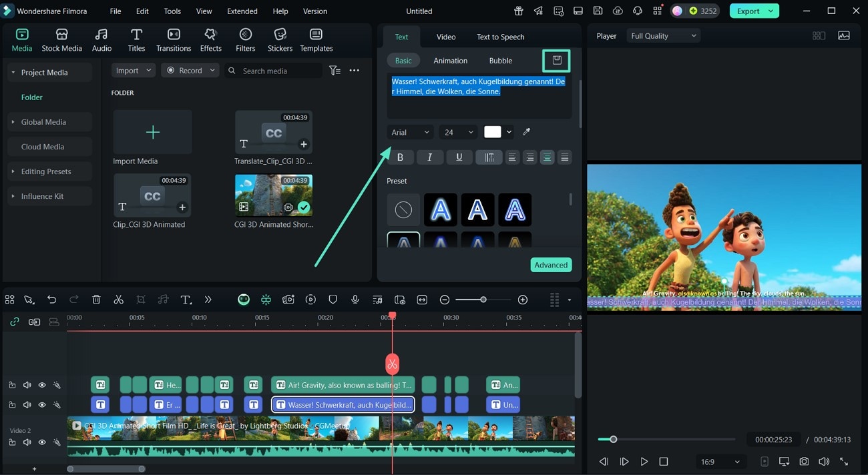Viewport: 868px width, 475px height.
Task: Hide the green subtitle track
Action: (42, 385)
